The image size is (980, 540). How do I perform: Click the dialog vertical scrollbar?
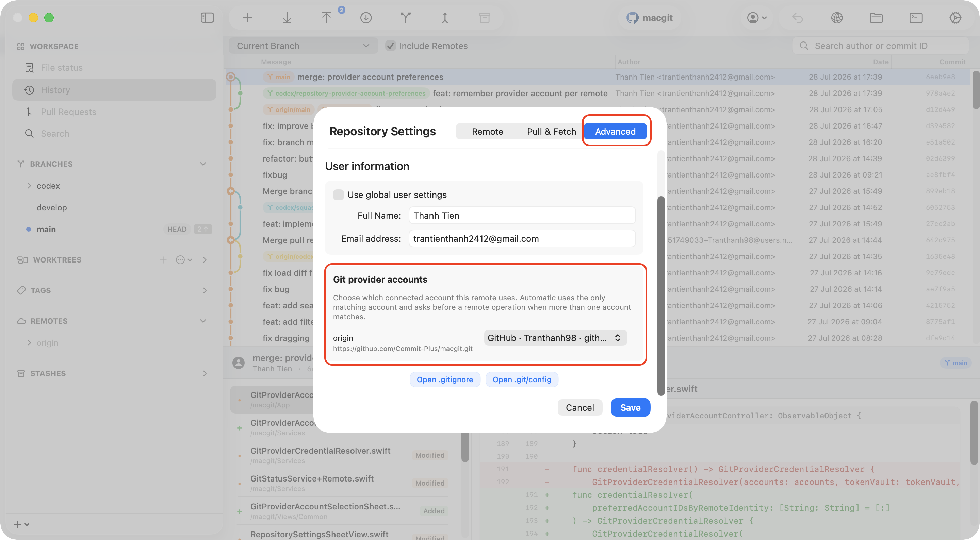[661, 296]
